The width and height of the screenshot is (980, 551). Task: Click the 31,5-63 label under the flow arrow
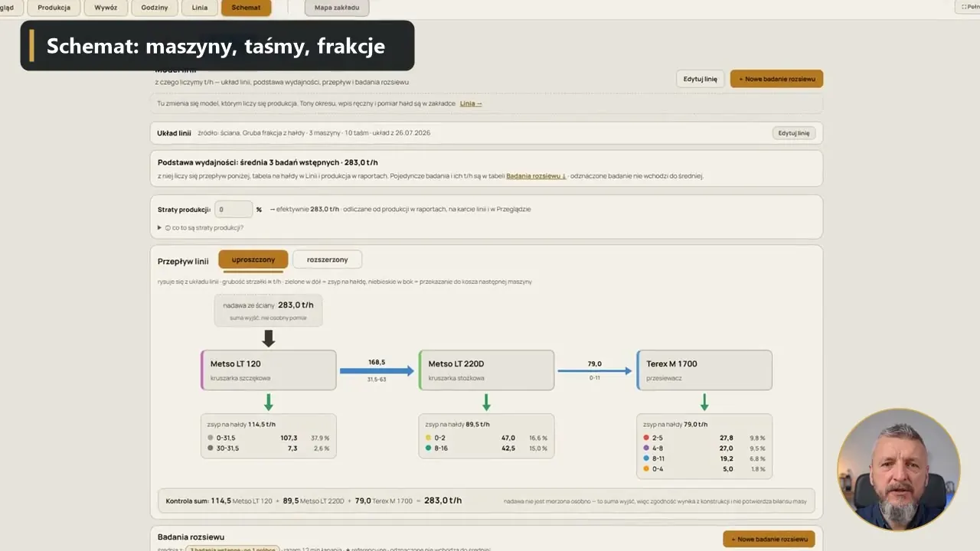coord(377,380)
